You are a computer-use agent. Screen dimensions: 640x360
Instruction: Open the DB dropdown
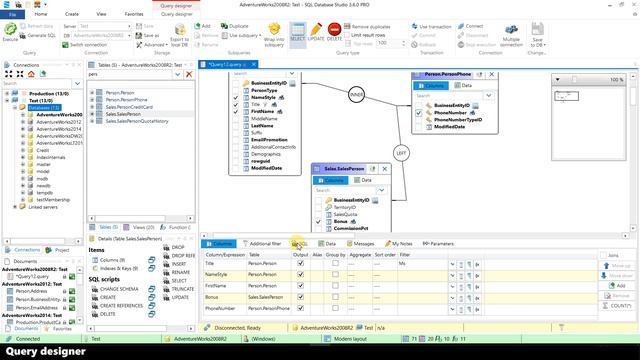[x=129, y=36]
